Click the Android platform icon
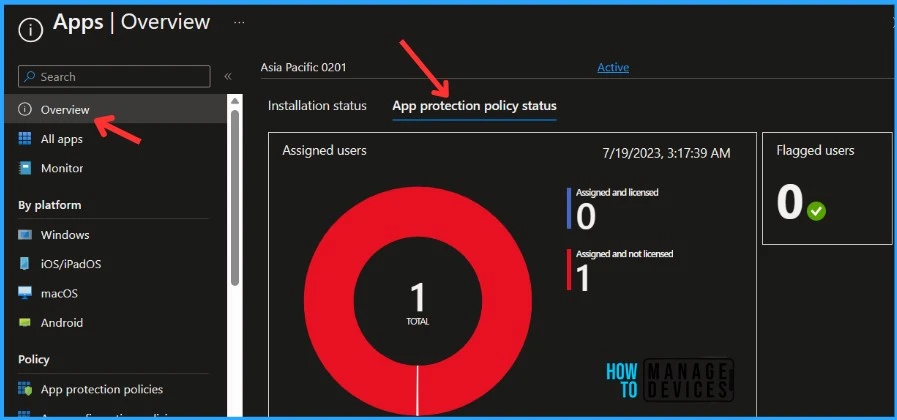Screen dimensions: 897x420 [x=25, y=323]
